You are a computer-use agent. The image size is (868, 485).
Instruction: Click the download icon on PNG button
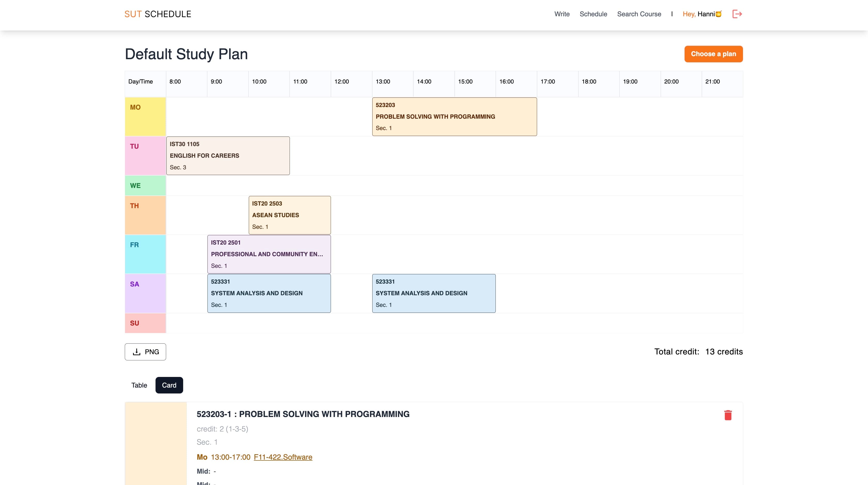(136, 352)
